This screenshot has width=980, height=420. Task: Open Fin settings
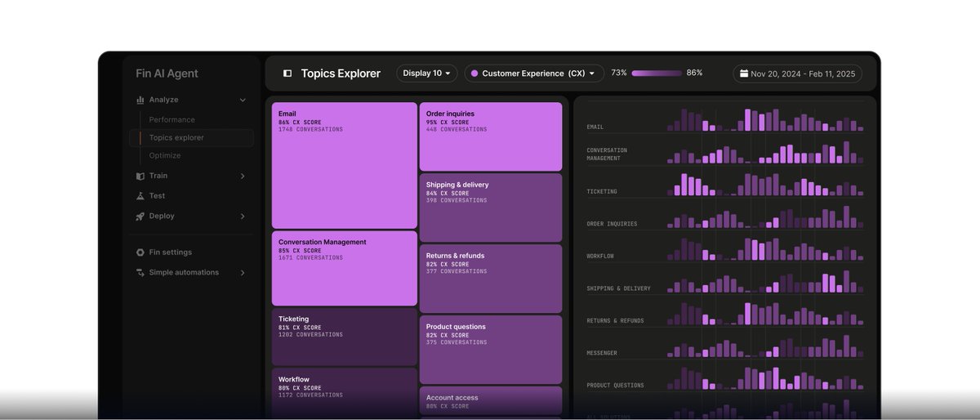(x=170, y=252)
